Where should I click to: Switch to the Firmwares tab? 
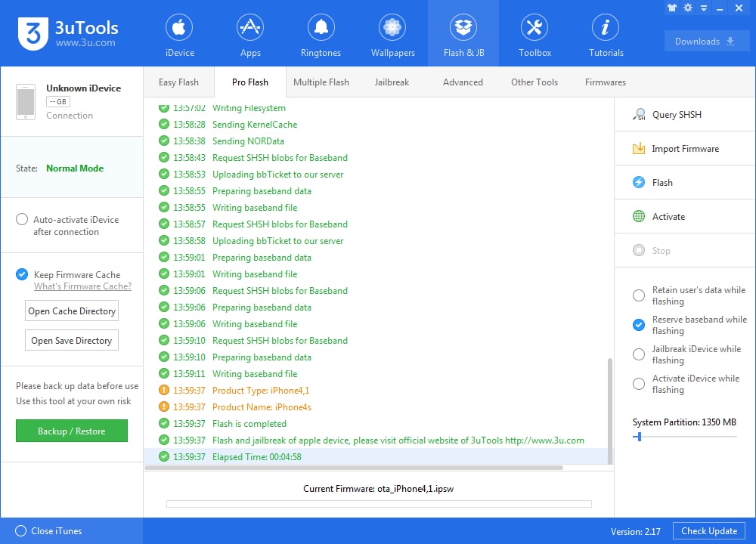pos(605,82)
